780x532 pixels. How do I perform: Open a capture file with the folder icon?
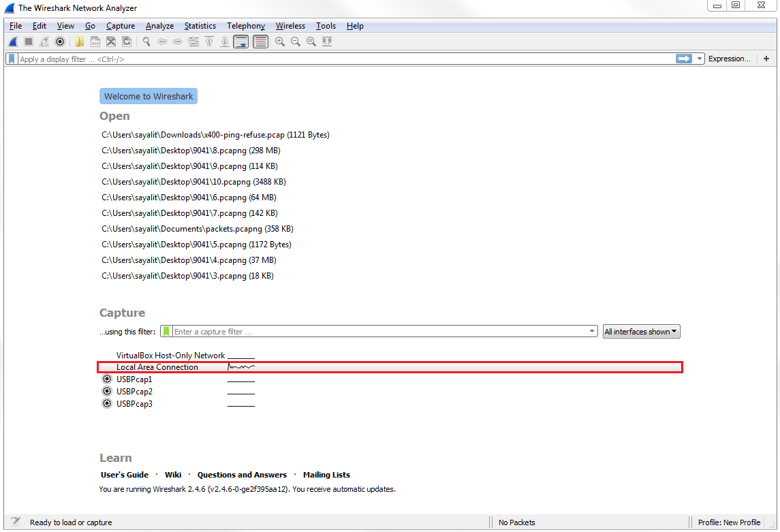80,42
